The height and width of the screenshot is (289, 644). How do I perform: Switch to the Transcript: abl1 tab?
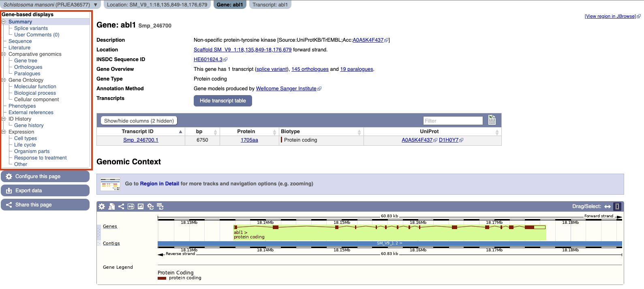(270, 5)
